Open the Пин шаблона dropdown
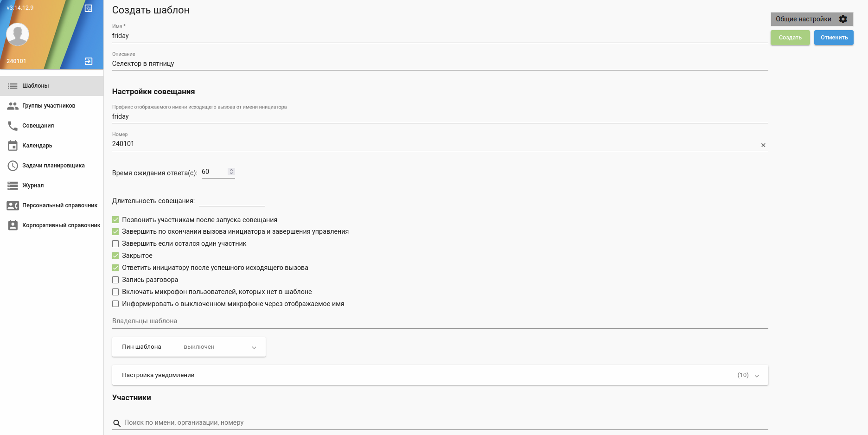The image size is (868, 435). [x=254, y=347]
